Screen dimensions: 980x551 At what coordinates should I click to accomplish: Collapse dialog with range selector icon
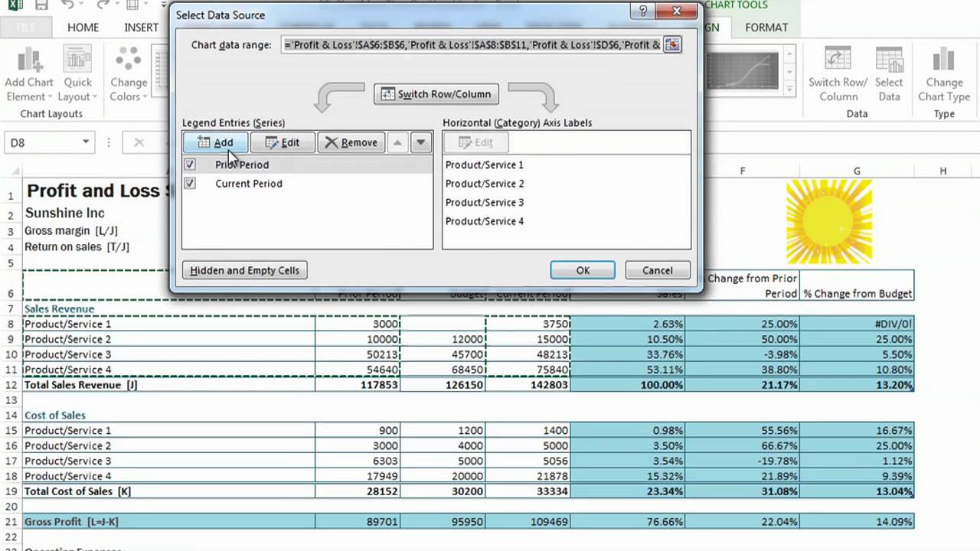pyautogui.click(x=672, y=44)
